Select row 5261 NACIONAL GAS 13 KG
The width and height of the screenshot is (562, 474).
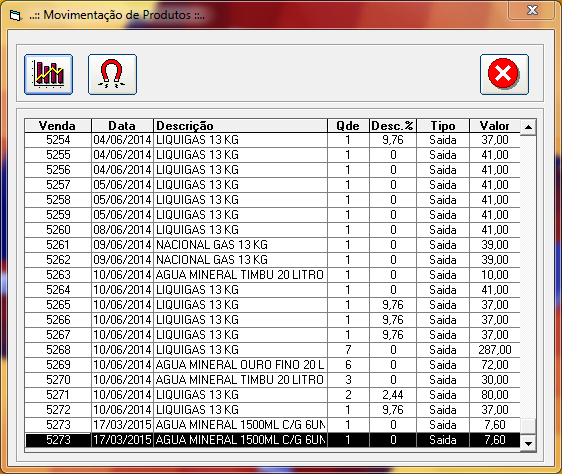click(x=272, y=245)
